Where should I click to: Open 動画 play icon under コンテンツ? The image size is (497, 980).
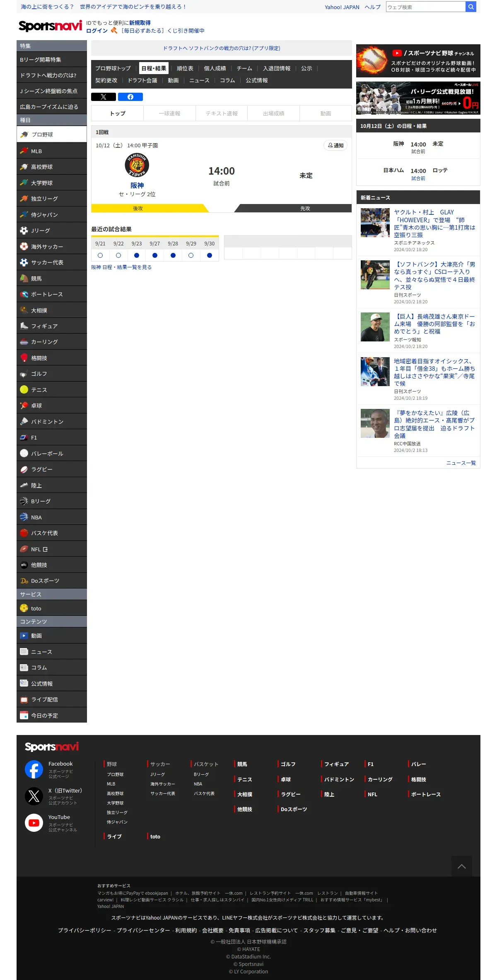[x=24, y=636]
